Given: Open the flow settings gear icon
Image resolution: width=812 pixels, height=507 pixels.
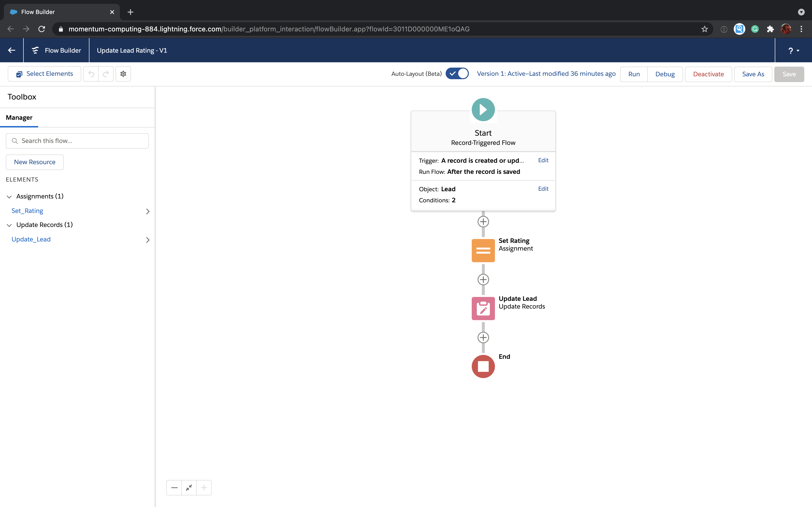Looking at the screenshot, I should [123, 74].
